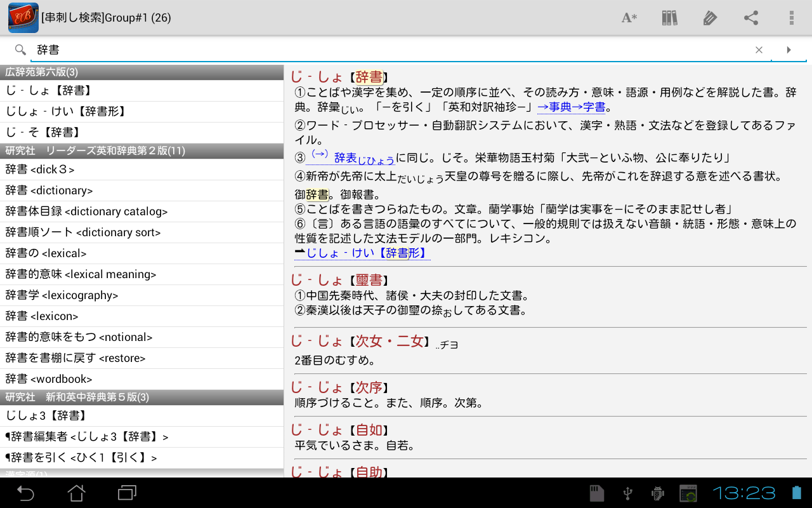Open result 辞書の <lexical>

coord(141,253)
